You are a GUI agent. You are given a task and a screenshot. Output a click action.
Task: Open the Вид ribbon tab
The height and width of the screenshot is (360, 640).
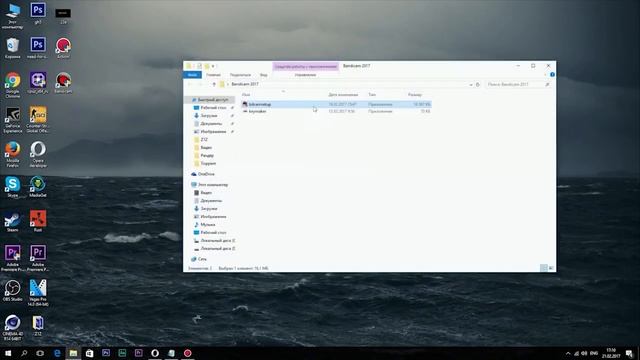tap(264, 75)
